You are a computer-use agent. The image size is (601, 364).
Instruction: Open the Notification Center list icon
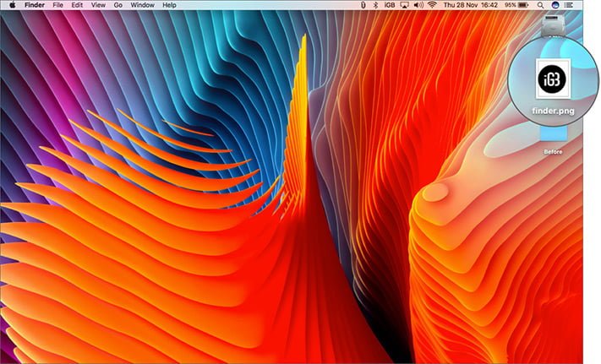point(569,5)
